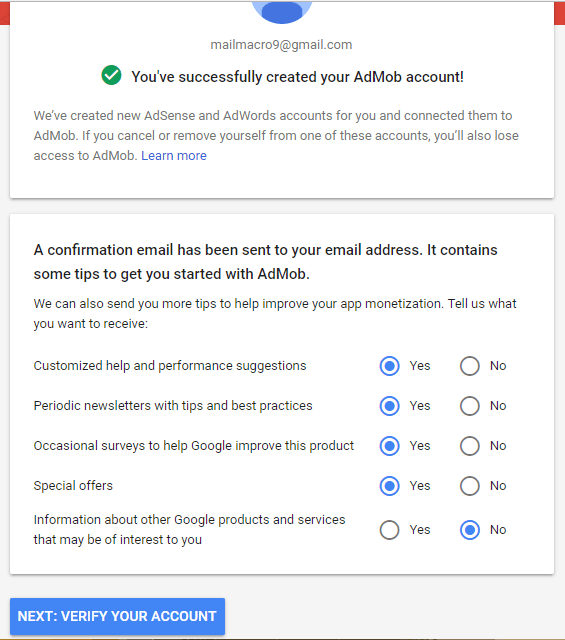
Task: Select No for occasional surveys
Action: (x=469, y=446)
